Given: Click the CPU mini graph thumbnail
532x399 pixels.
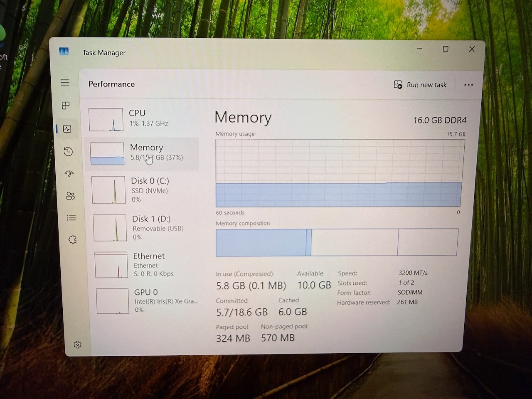Looking at the screenshot, I should tap(106, 120).
